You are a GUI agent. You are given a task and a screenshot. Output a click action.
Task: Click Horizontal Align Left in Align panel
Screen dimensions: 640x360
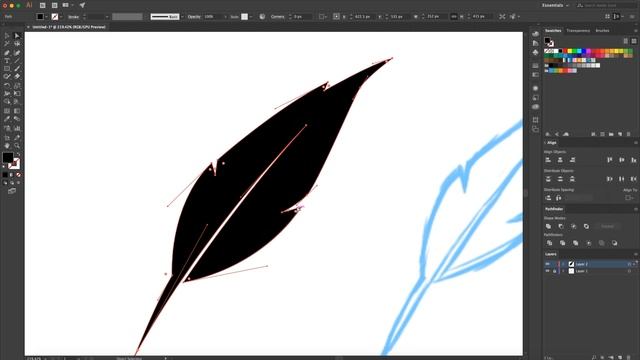(x=548, y=160)
